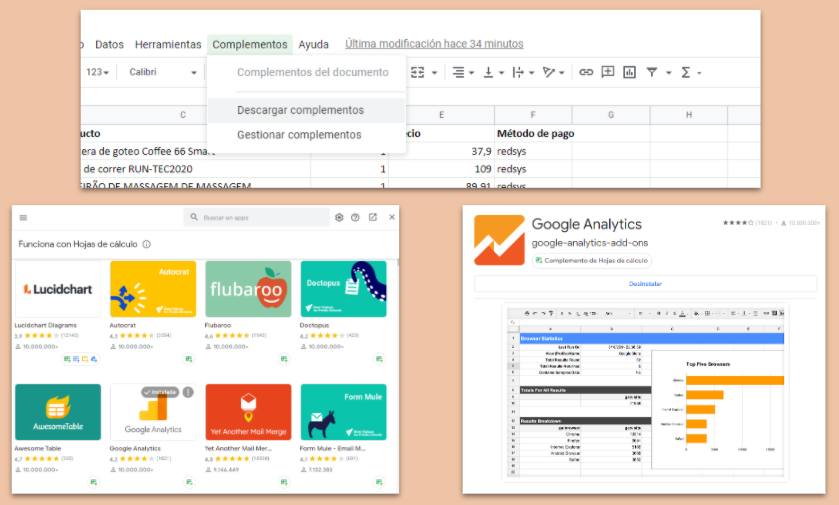Click the Google Analytics logo in the add-on detail panel
Viewport: 839px width, 505px height.
click(499, 240)
